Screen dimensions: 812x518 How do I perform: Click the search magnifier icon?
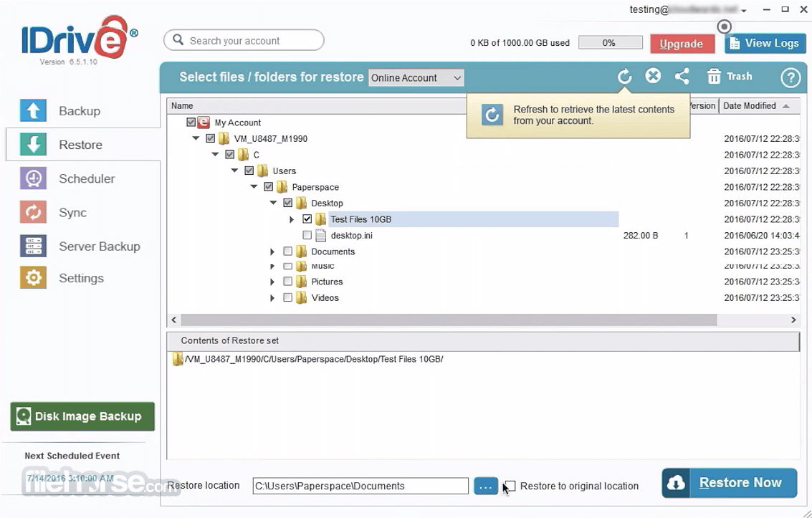coord(178,40)
